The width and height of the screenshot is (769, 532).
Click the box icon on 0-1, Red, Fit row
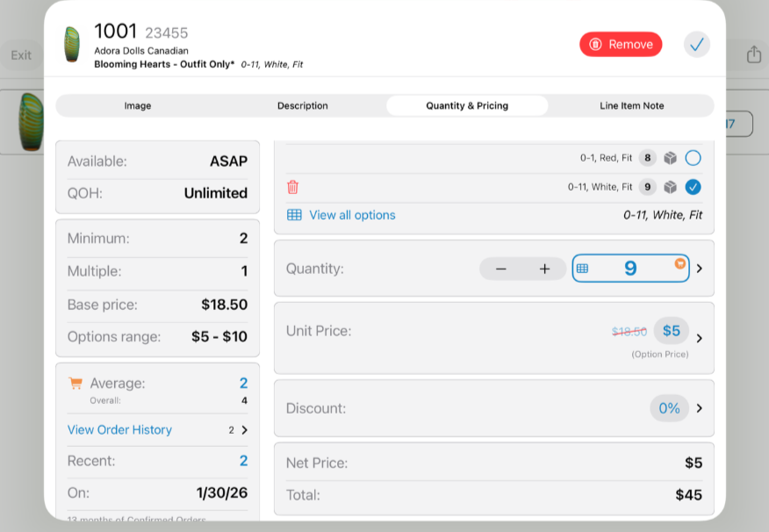click(670, 158)
